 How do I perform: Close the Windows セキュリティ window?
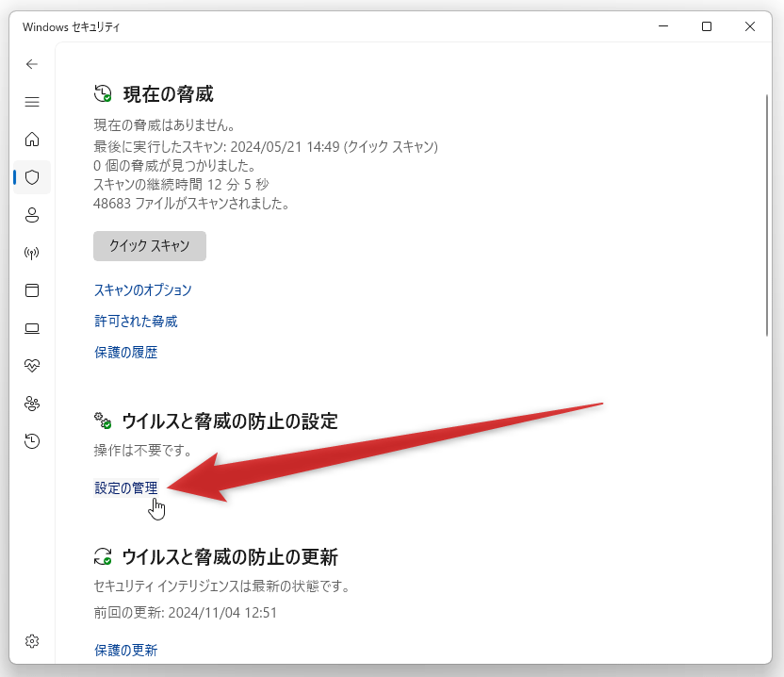pyautogui.click(x=750, y=26)
